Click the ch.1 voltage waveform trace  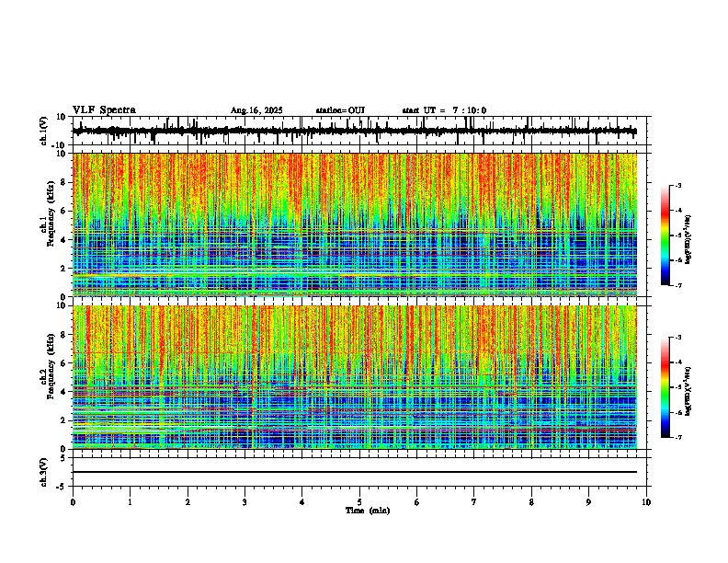pyautogui.click(x=354, y=131)
